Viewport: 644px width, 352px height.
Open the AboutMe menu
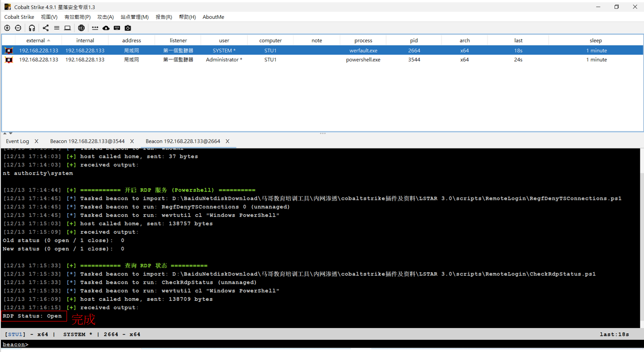click(x=213, y=17)
